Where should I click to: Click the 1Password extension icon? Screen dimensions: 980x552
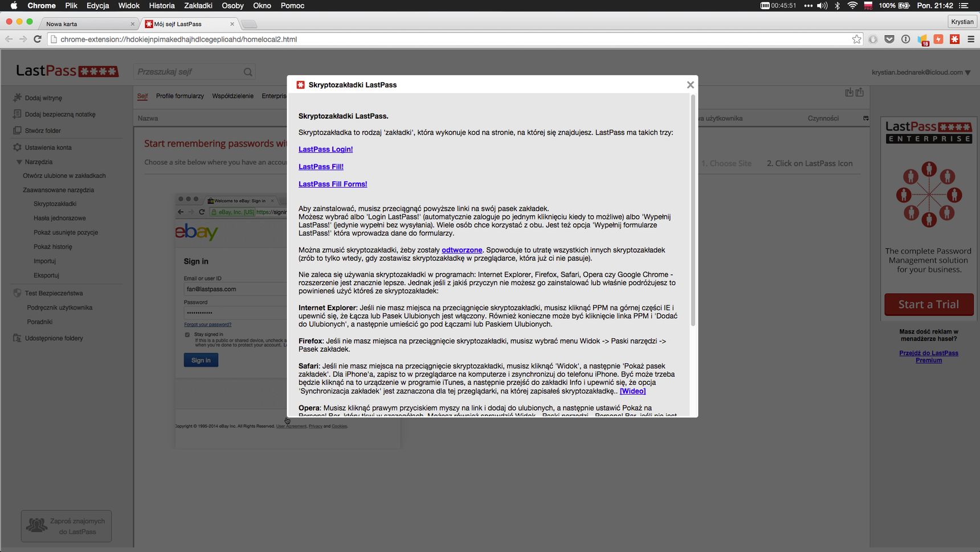[x=905, y=39]
